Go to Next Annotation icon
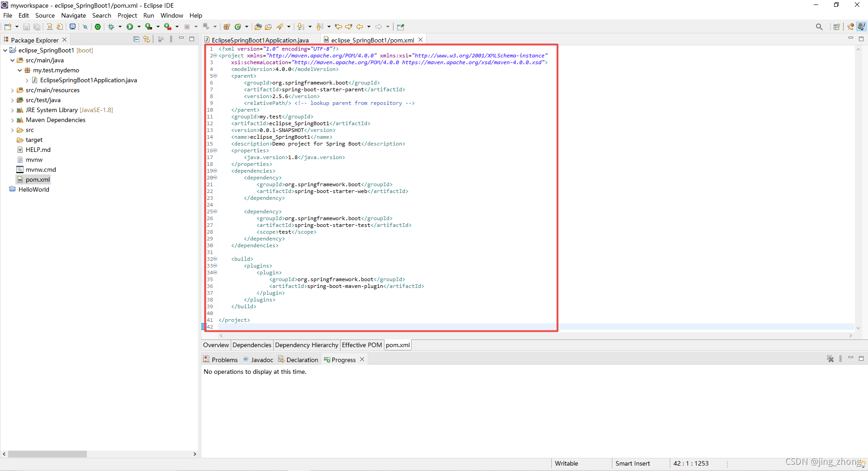Screen dimensions: 868x471 click(x=300, y=27)
